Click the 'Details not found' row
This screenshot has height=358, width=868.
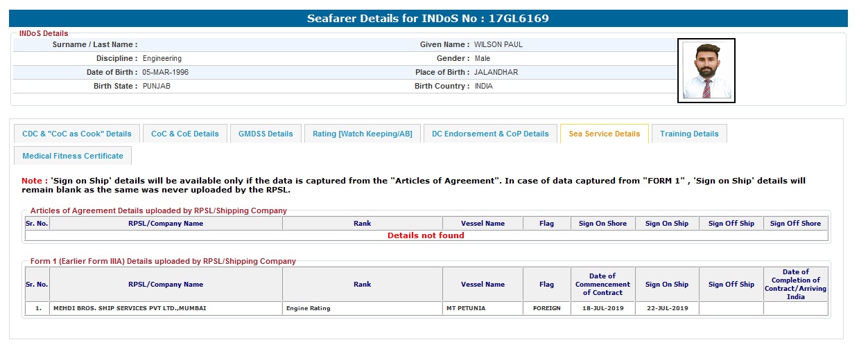426,235
